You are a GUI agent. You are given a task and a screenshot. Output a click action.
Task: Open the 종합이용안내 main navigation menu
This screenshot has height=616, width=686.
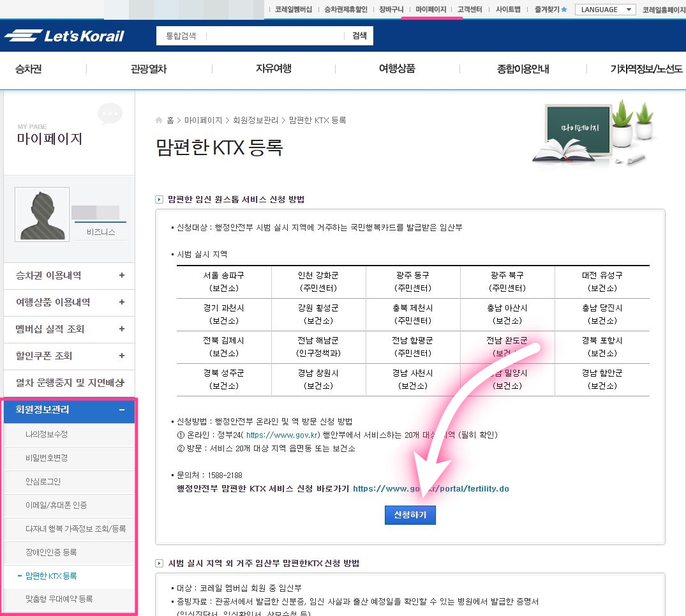[x=523, y=69]
